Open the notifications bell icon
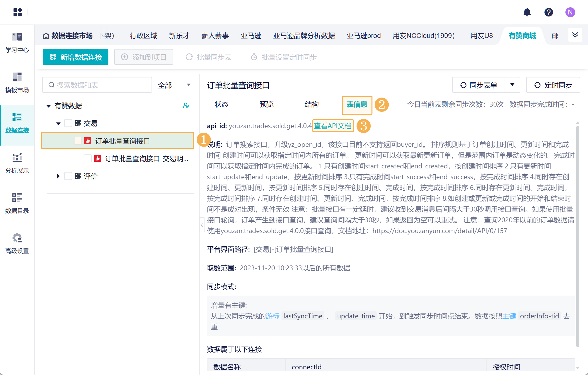The image size is (588, 375). pyautogui.click(x=527, y=12)
